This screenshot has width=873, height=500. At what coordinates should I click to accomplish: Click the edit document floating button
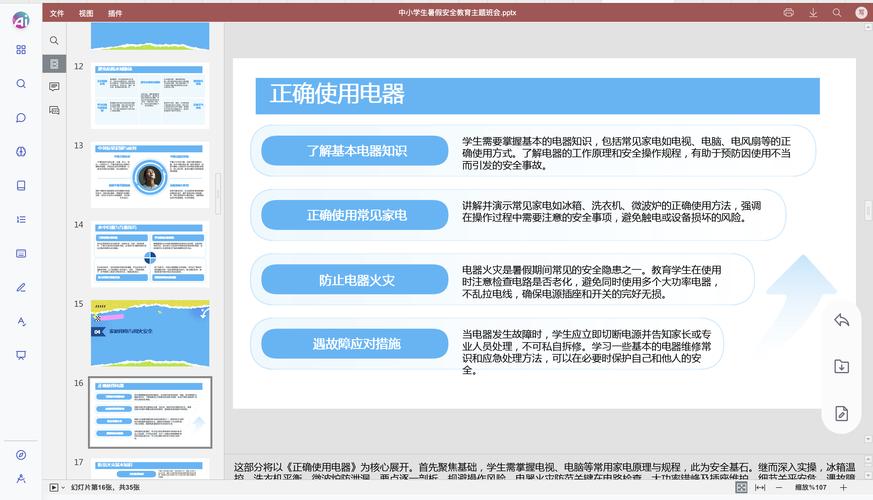click(x=841, y=413)
